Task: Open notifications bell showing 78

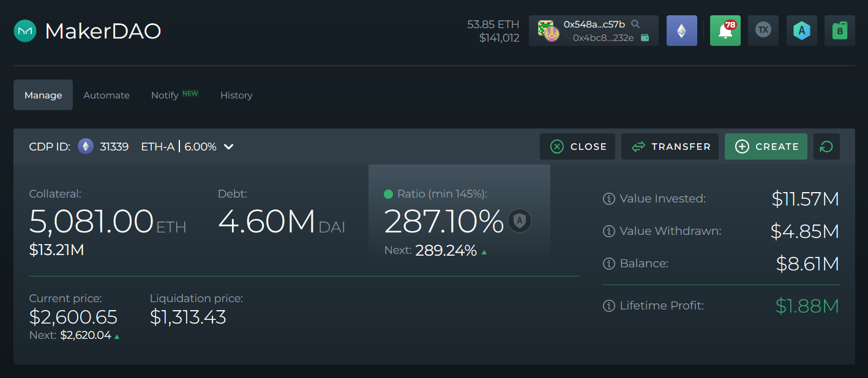Action: 725,31
